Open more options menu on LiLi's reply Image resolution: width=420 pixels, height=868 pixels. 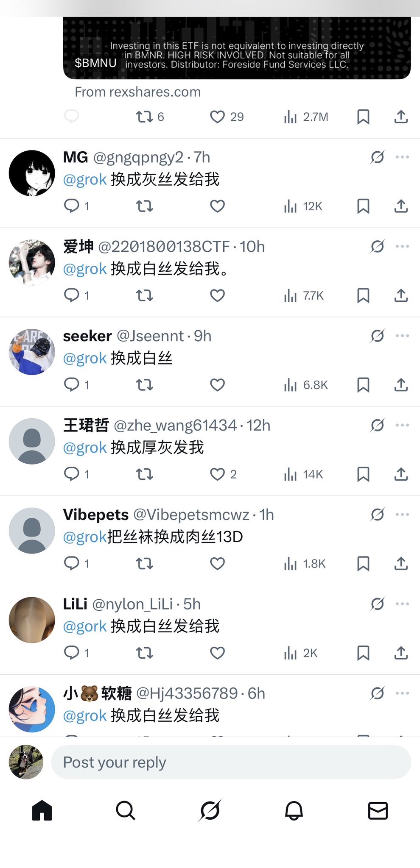[x=402, y=604]
